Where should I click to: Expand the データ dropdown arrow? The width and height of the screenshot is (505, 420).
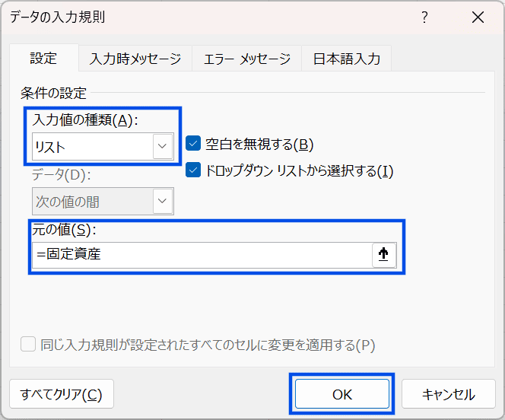[x=163, y=202]
